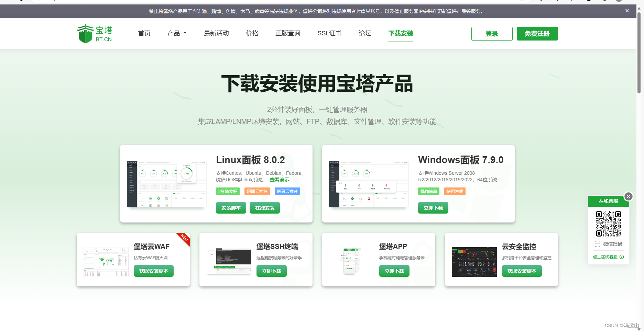Expand the 产品 dropdown menu
The height and width of the screenshot is (331, 644).
point(177,33)
